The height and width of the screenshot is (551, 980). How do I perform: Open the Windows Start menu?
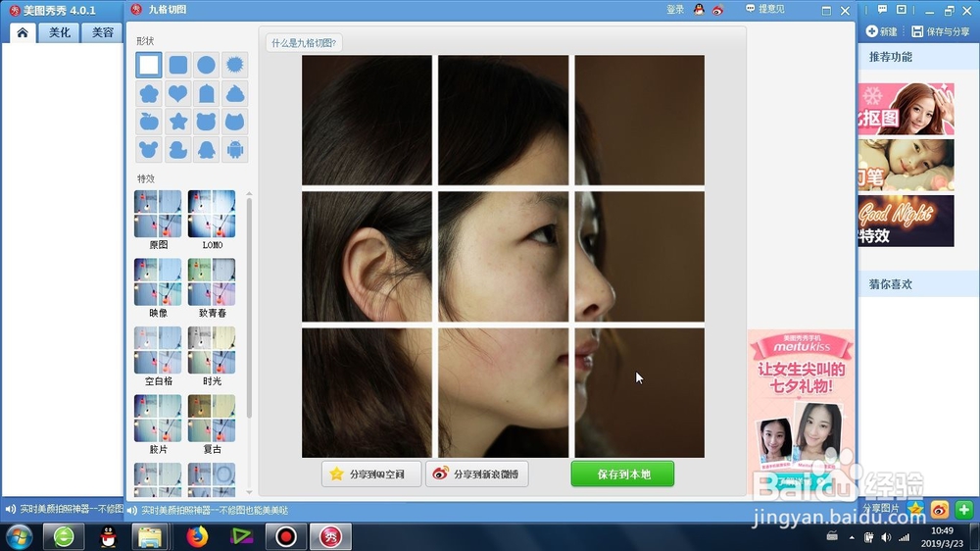click(x=19, y=536)
